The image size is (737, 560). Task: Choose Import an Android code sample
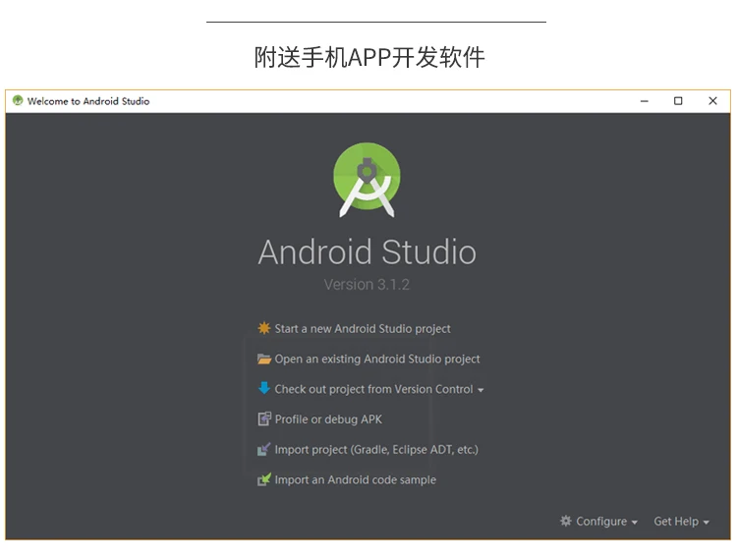coord(356,479)
